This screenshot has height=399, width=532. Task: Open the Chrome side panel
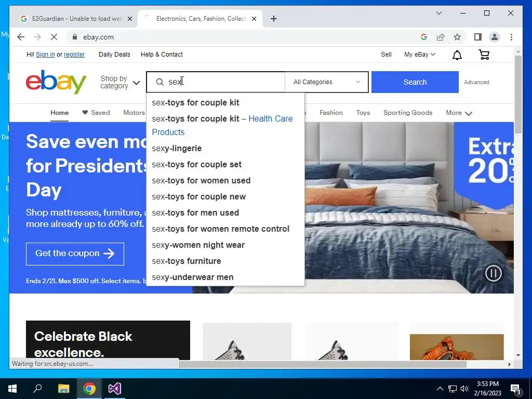tap(478, 37)
